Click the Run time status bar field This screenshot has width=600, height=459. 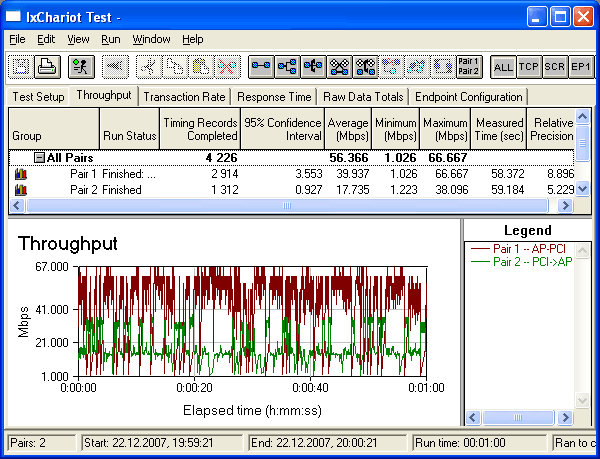[x=480, y=443]
